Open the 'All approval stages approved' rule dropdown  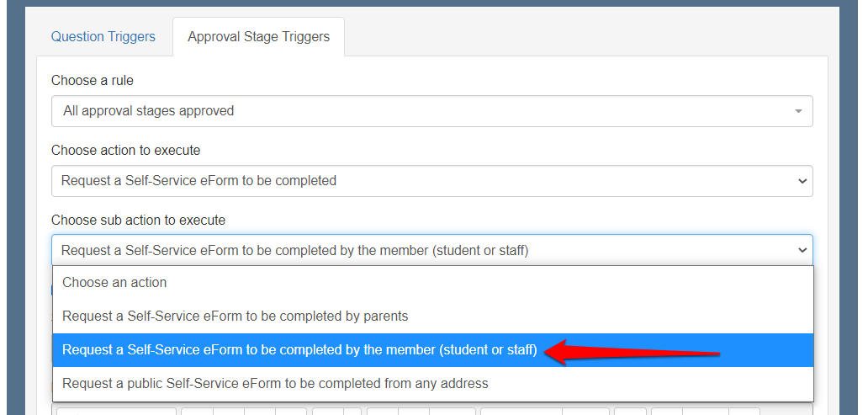pos(421,111)
